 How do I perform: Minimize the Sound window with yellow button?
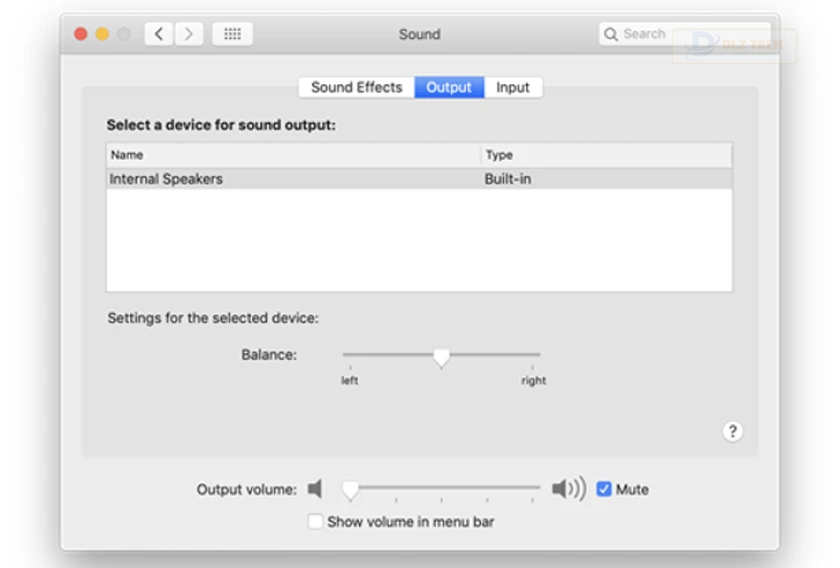point(102,34)
